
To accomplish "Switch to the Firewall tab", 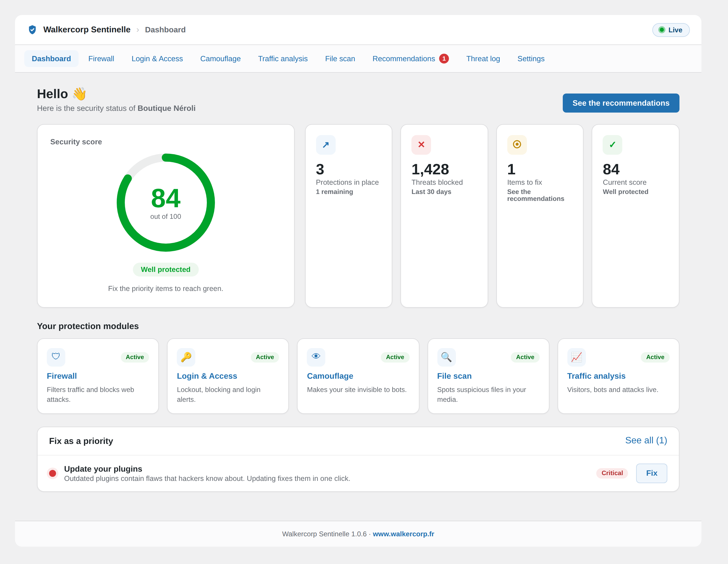I will 101,59.
